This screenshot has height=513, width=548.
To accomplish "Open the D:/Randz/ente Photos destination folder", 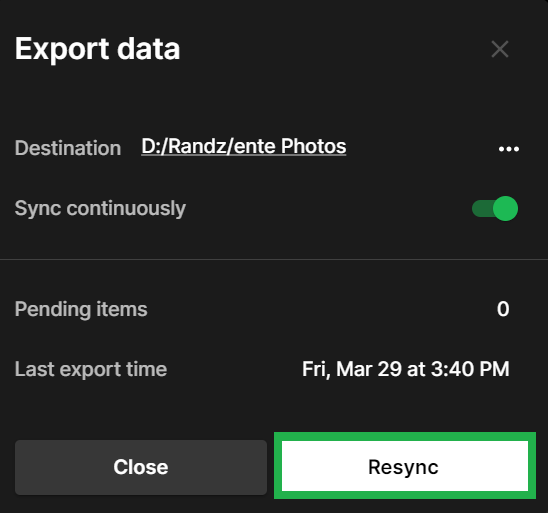I will [244, 146].
